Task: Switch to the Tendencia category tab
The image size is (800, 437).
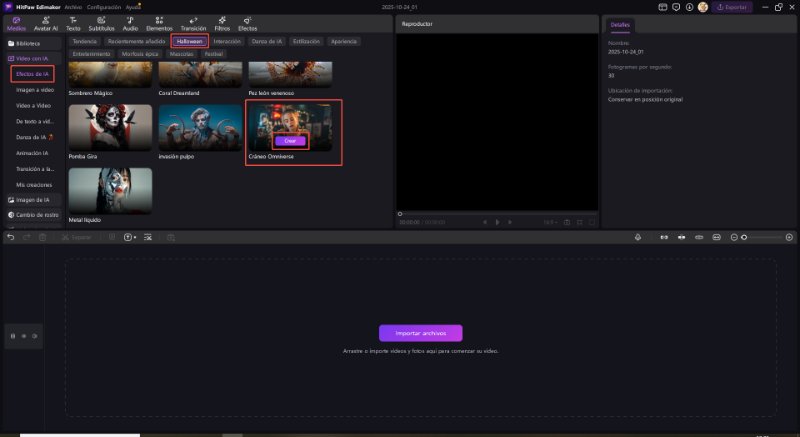Action: coord(85,42)
